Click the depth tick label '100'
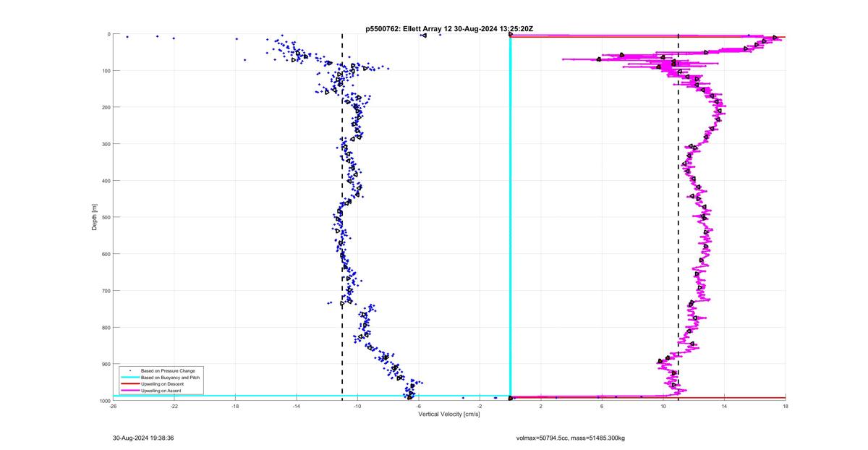This screenshot has height=450, width=868. (106, 71)
